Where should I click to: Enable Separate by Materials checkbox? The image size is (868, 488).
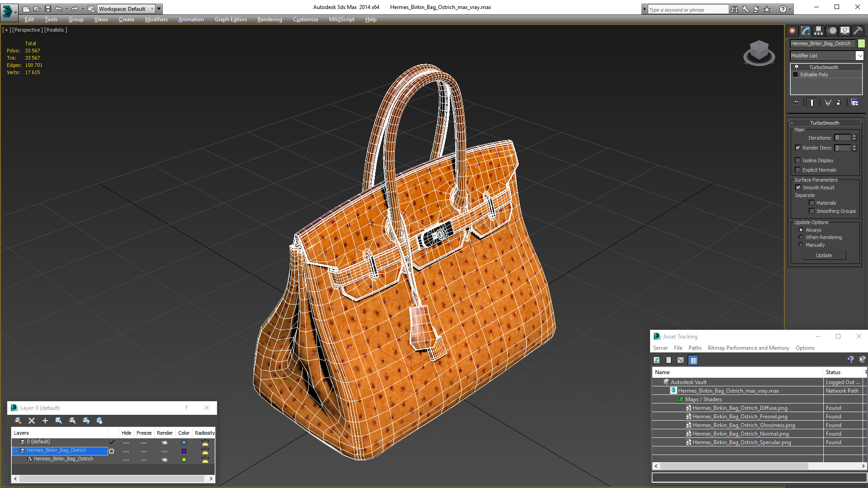click(811, 203)
